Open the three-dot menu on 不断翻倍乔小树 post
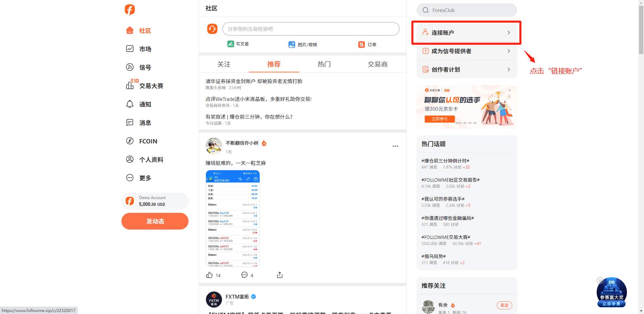The height and width of the screenshot is (314, 644). pyautogui.click(x=395, y=146)
